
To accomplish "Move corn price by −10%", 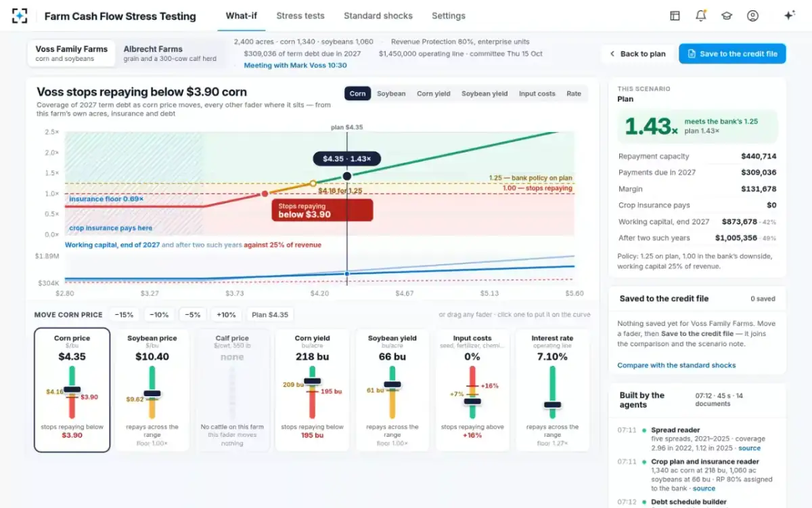I will 159,315.
